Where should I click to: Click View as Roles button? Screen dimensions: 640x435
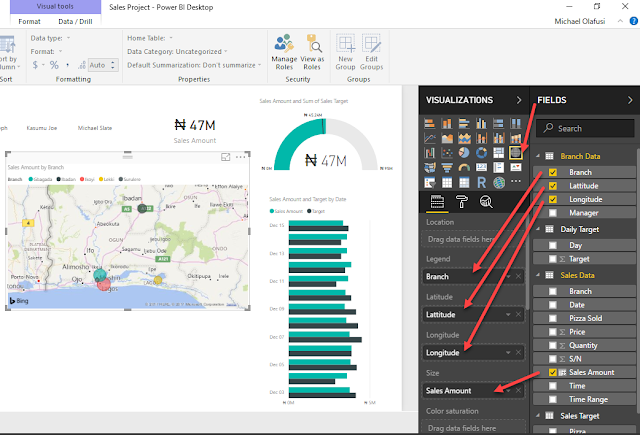[x=312, y=52]
